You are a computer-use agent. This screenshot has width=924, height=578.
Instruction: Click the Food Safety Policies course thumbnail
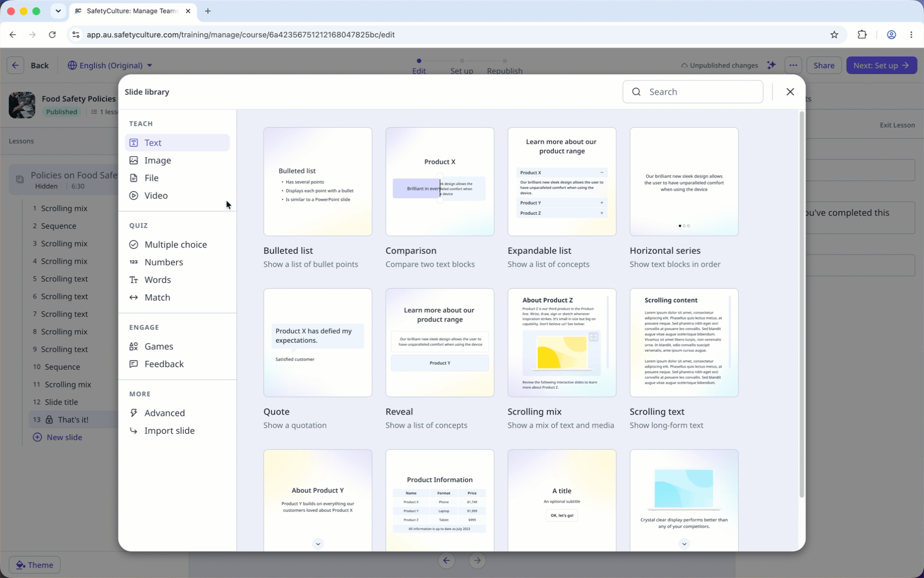(x=22, y=105)
